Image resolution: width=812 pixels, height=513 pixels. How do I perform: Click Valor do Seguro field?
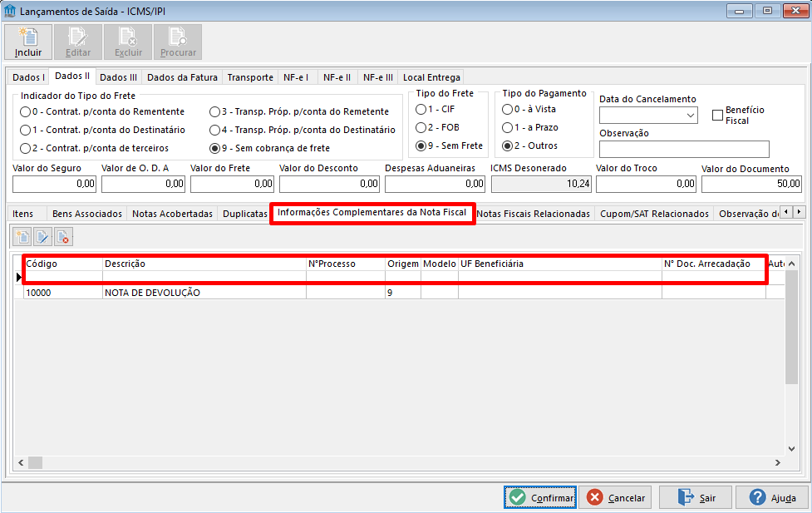point(54,184)
